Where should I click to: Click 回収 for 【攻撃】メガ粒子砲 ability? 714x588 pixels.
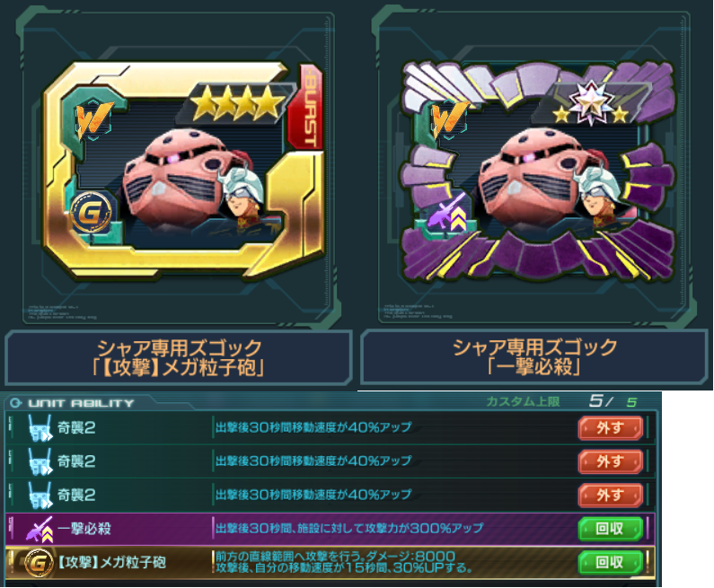(610, 563)
